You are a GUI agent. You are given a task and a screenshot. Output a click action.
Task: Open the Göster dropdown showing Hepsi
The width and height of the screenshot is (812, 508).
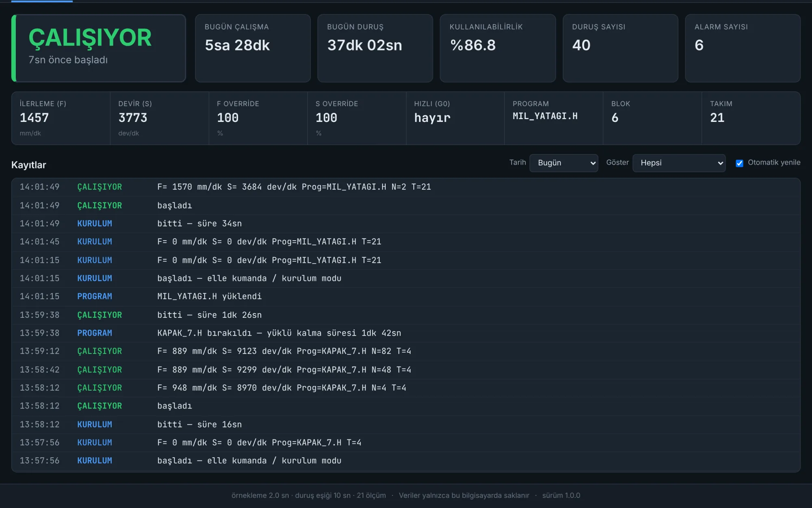(679, 163)
